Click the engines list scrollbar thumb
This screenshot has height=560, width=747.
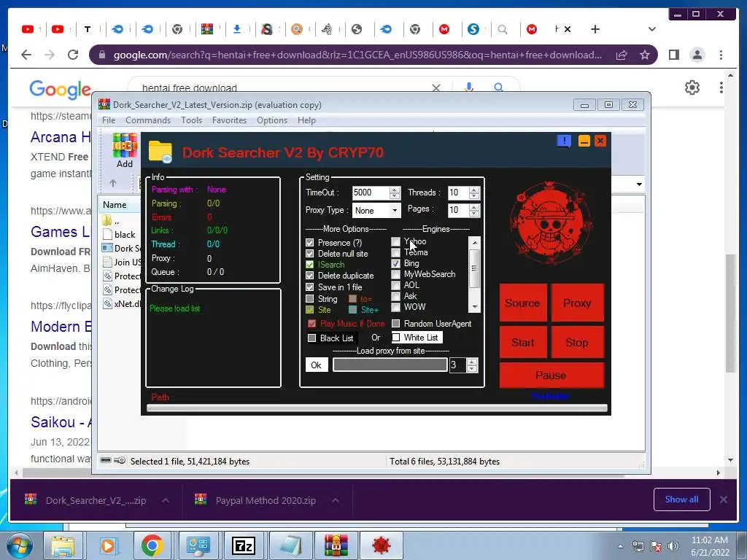(x=474, y=268)
